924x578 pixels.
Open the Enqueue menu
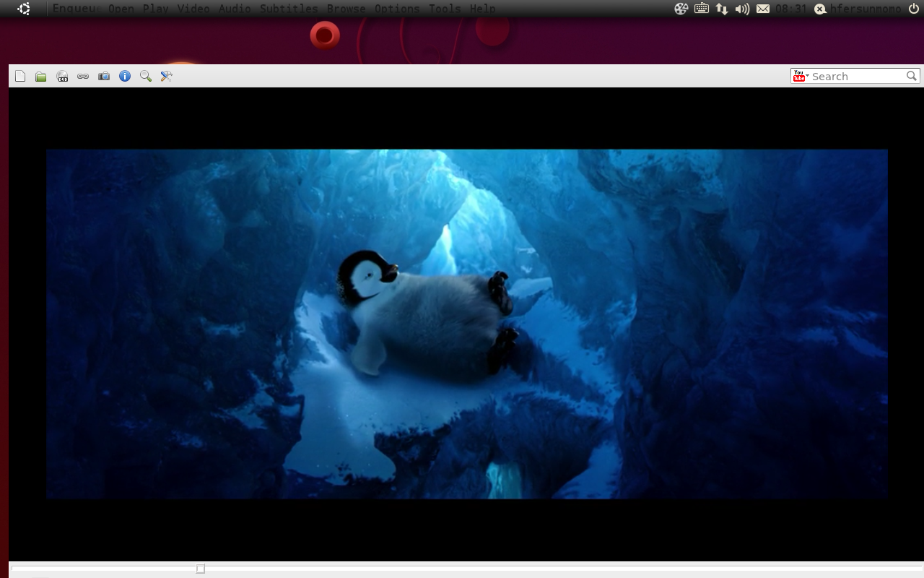pyautogui.click(x=76, y=9)
